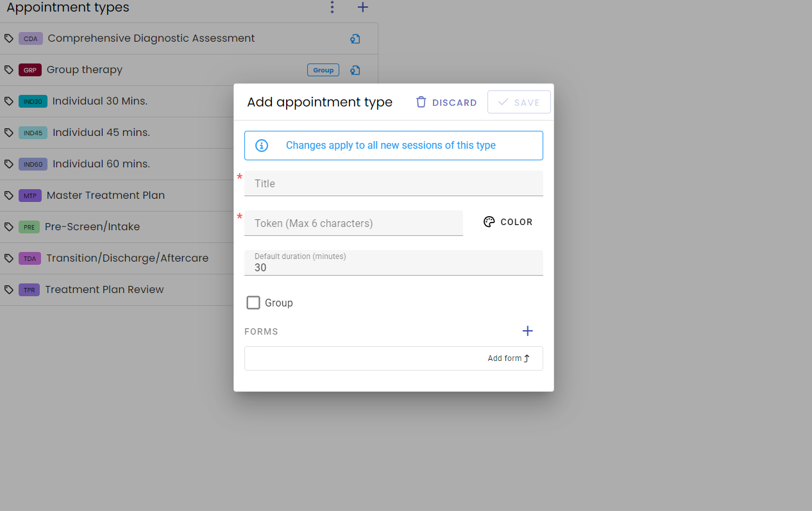Image resolution: width=812 pixels, height=511 pixels.
Task: Click the IND30 token badge
Action: coord(33,101)
